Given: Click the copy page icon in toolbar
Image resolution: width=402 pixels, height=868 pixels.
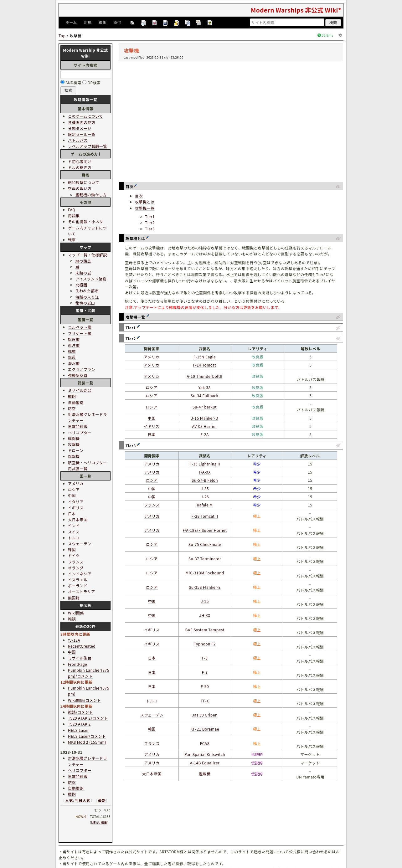Looking at the screenshot, I should [188, 23].
